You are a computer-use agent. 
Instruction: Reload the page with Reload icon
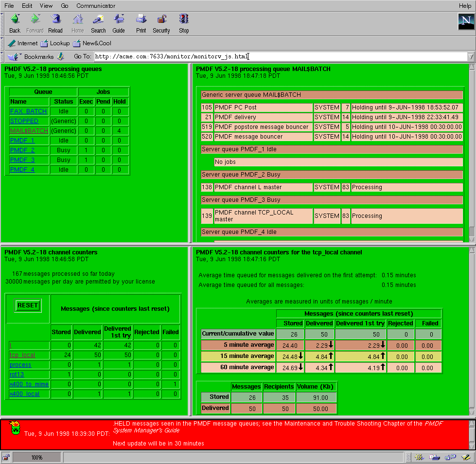(55, 19)
